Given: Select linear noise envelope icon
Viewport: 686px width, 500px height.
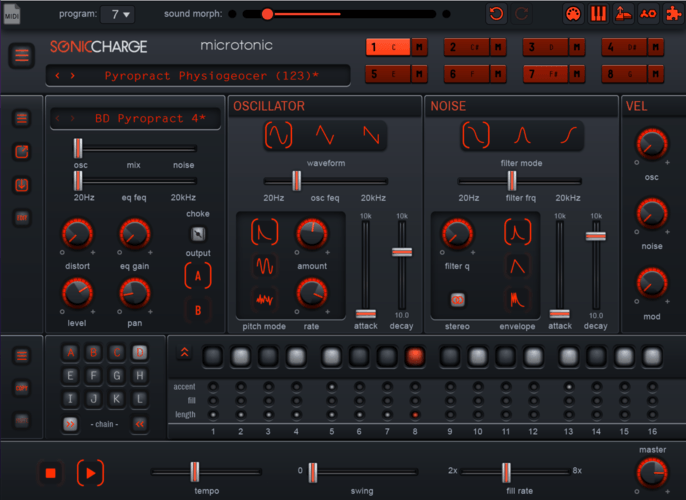Looking at the screenshot, I should coord(518,266).
